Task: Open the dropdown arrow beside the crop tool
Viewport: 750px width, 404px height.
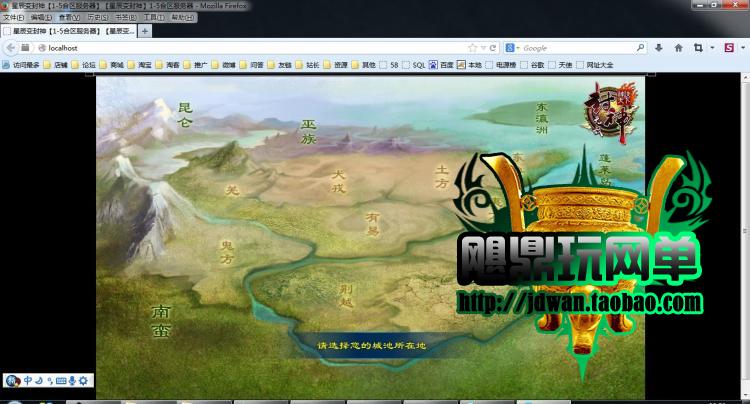Action: click(712, 48)
